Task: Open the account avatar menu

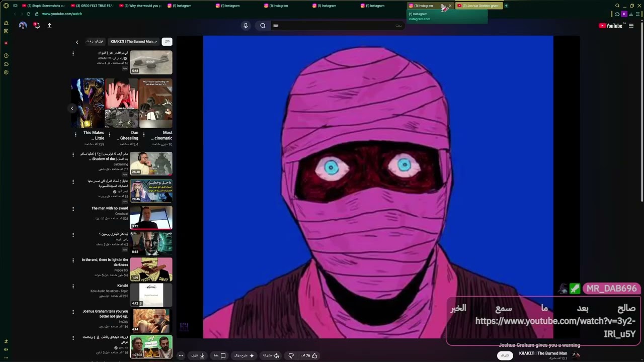Action: (23, 25)
